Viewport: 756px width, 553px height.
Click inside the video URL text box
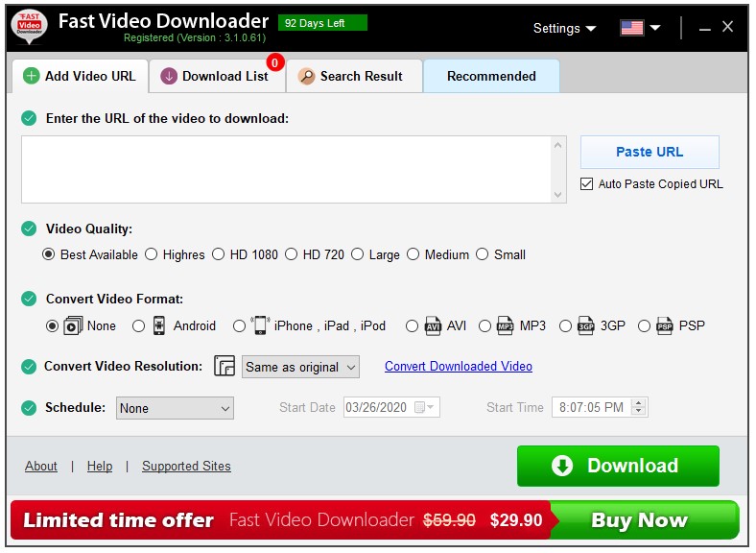[x=287, y=169]
